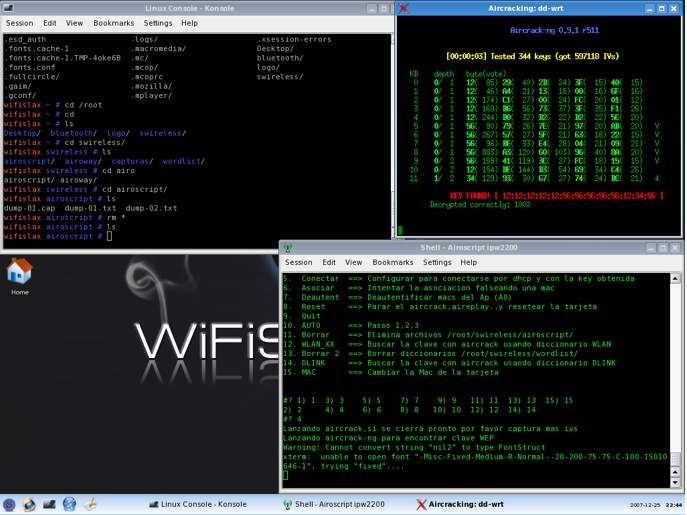The image size is (687, 515).
Task: Click 'dump-02.txt' in Linux Console
Action: coord(151,208)
